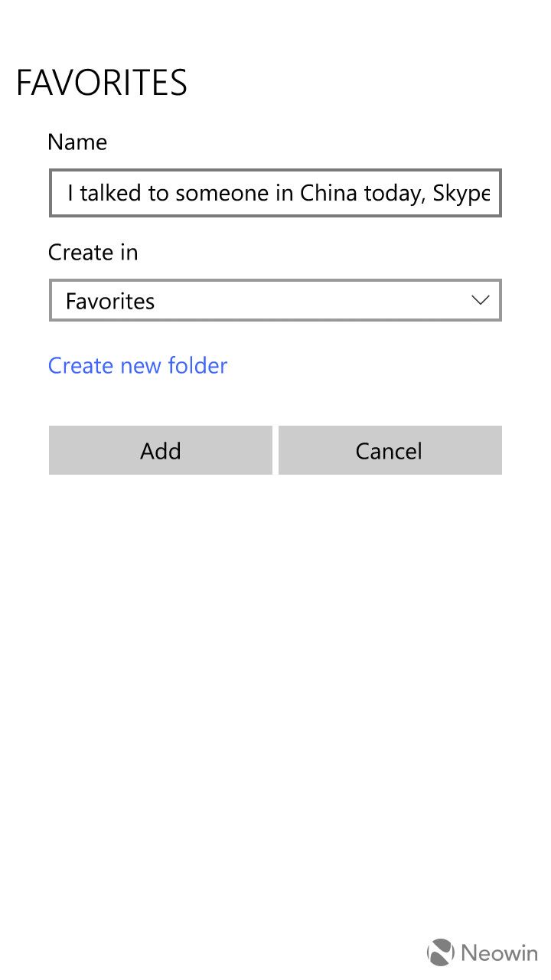Click the Add button
551x980 pixels.
coord(161,450)
